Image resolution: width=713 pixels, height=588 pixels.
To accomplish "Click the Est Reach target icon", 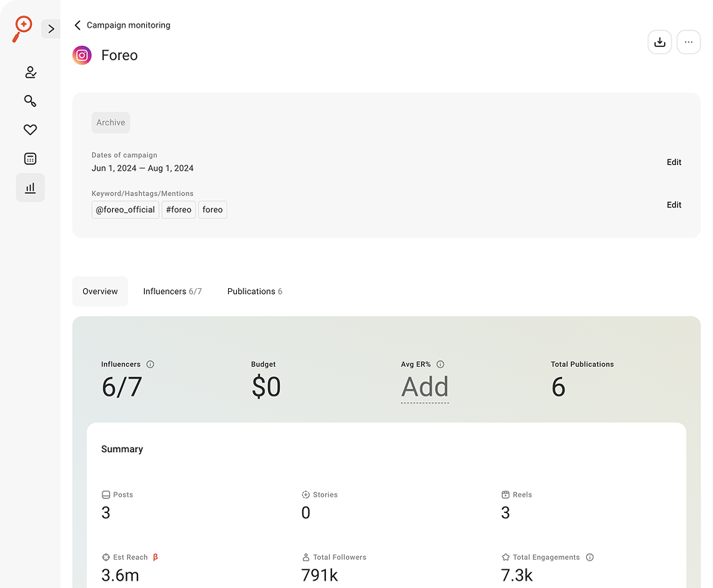I will point(106,558).
